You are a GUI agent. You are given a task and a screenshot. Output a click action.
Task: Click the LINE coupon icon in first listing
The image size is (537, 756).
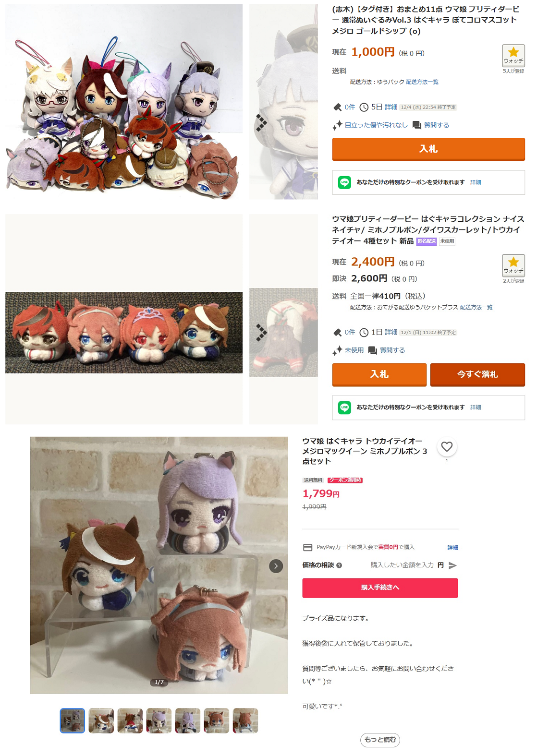344,182
